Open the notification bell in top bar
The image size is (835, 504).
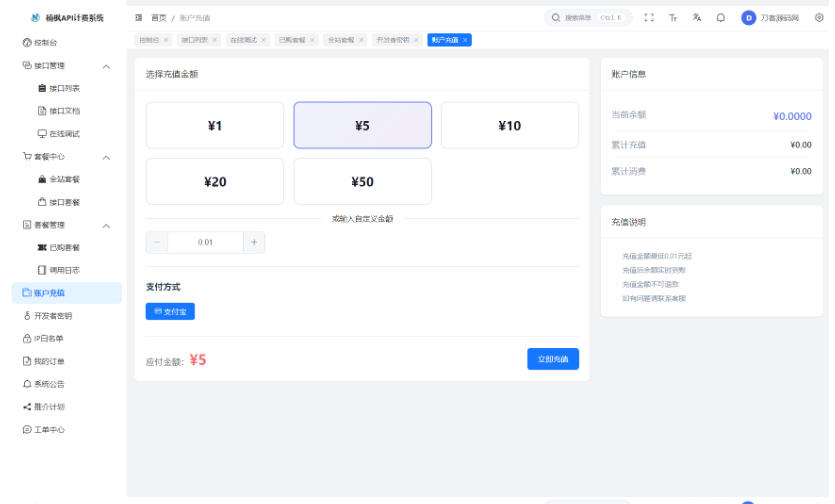point(720,18)
